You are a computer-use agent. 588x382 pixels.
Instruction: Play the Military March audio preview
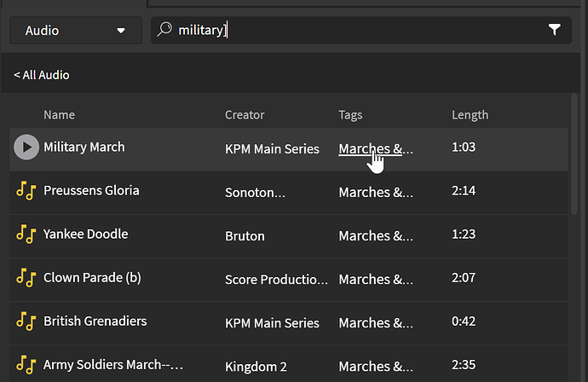(x=26, y=148)
